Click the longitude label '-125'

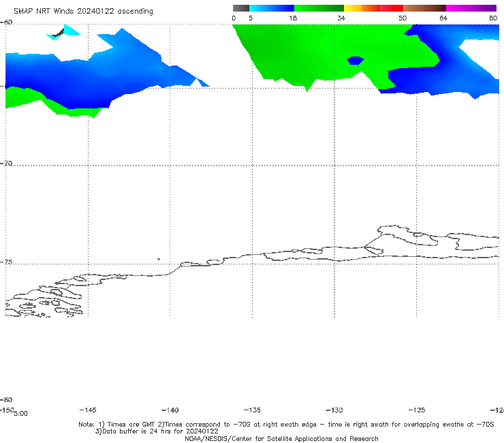417,410
